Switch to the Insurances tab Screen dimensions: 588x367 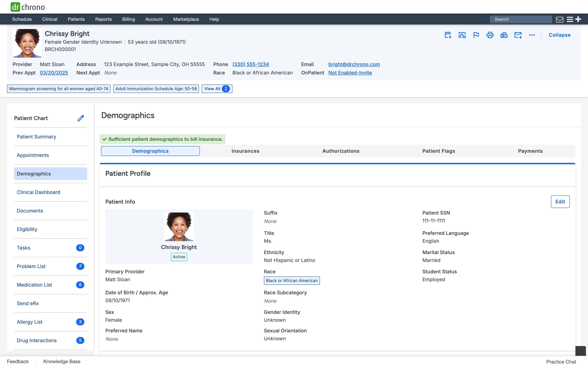pos(245,151)
